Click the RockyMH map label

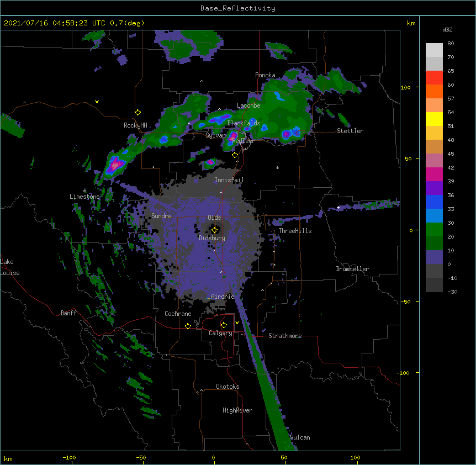[x=135, y=125]
